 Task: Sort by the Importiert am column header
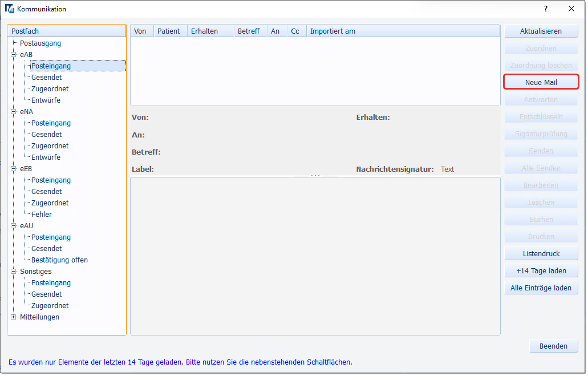coord(403,31)
